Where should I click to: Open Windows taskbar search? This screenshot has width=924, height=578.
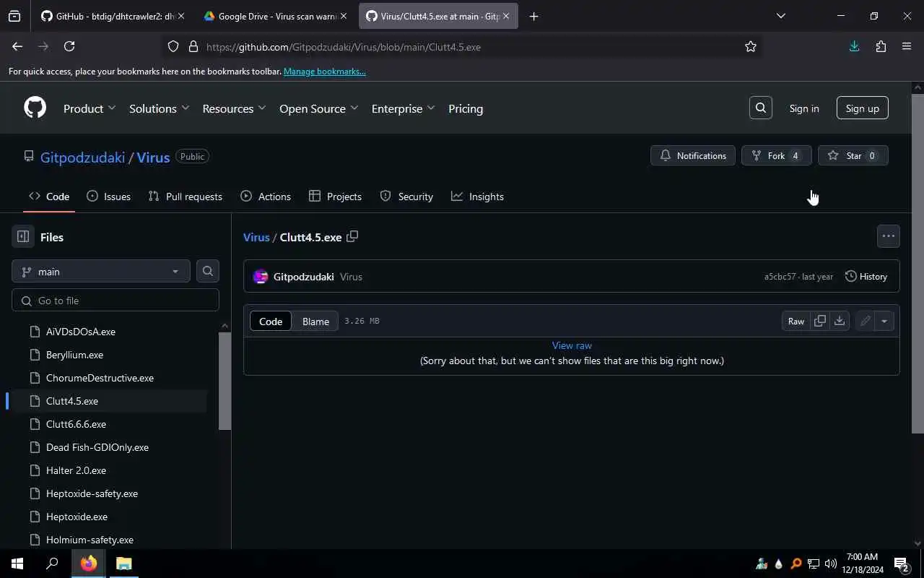[52, 564]
